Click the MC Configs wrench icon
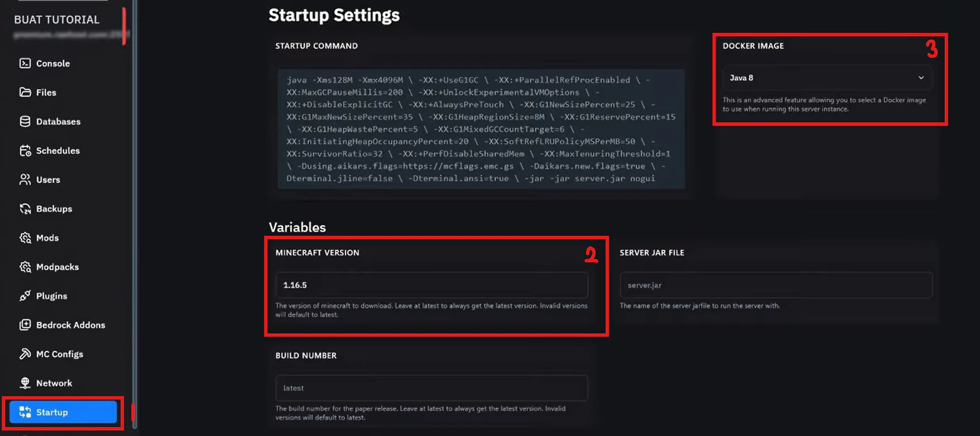The width and height of the screenshot is (980, 436). click(x=25, y=354)
